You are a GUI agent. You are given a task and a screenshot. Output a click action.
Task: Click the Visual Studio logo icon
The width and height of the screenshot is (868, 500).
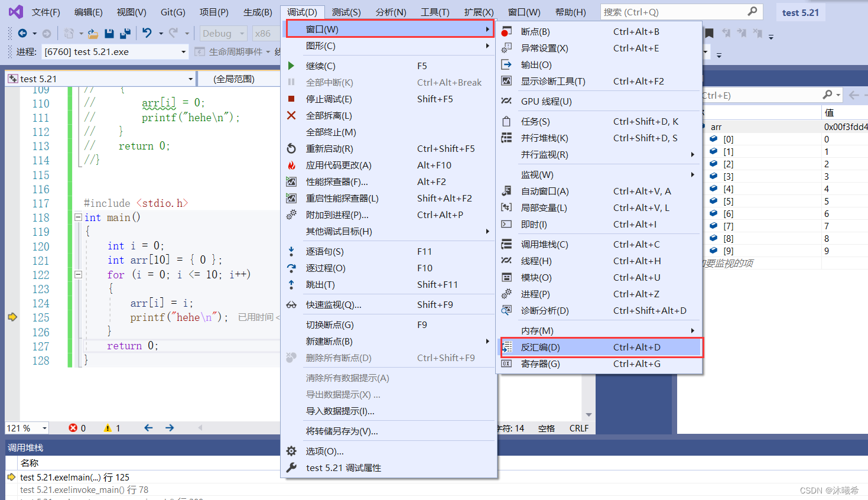(16, 11)
